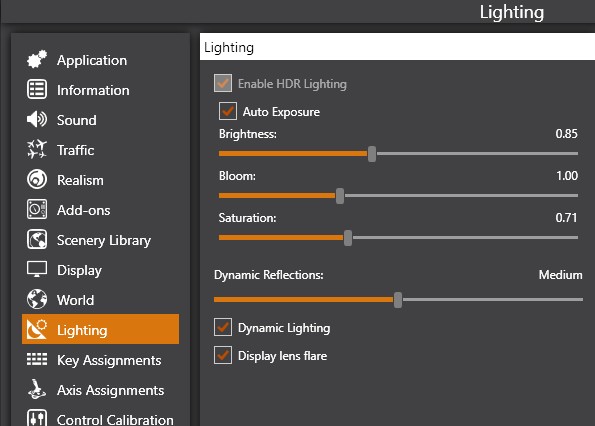Image resolution: width=595 pixels, height=426 pixels.
Task: Open the Realism settings icon
Action: [x=37, y=179]
